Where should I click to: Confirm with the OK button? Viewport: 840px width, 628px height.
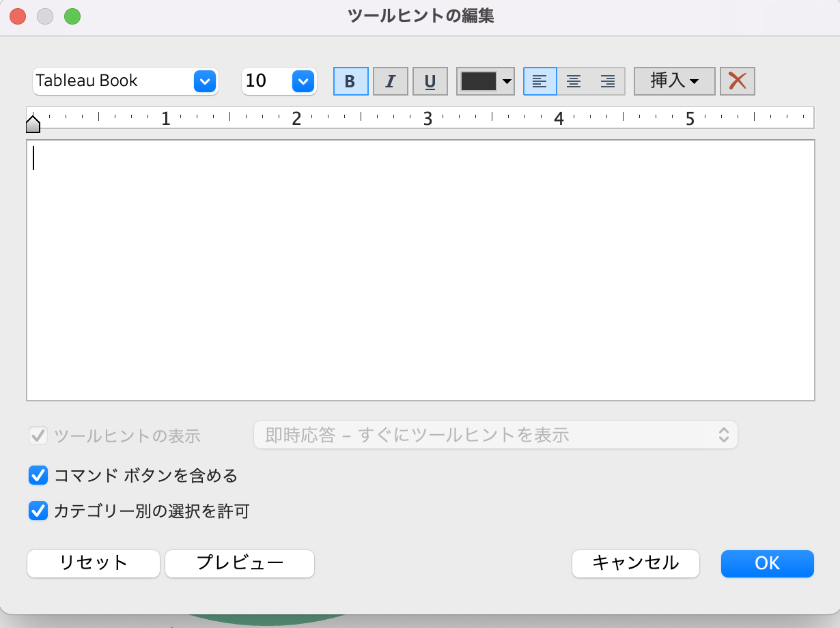coord(768,563)
